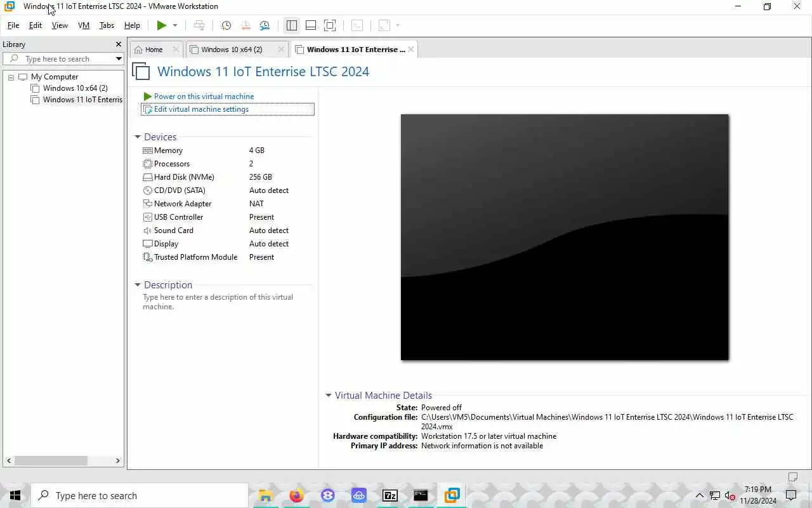The height and width of the screenshot is (508, 812).
Task: Open 7-Zip from the taskbar
Action: 390,496
